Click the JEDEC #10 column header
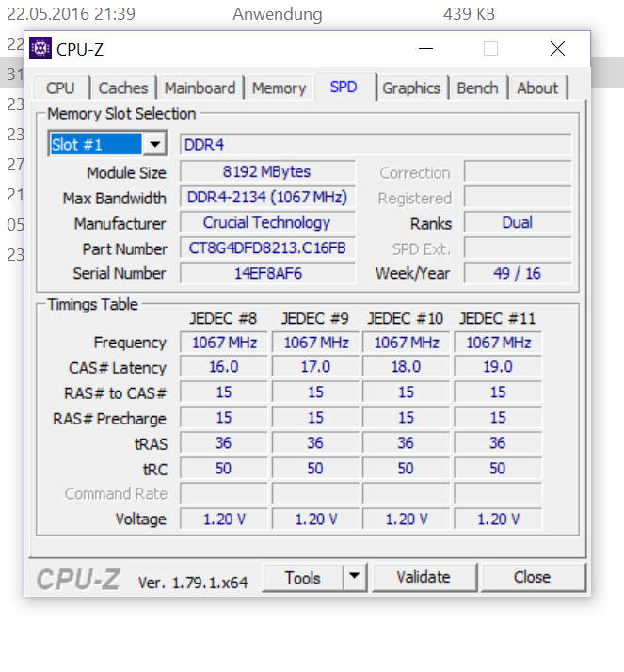Viewport: 624px width, 672px height. point(406,318)
